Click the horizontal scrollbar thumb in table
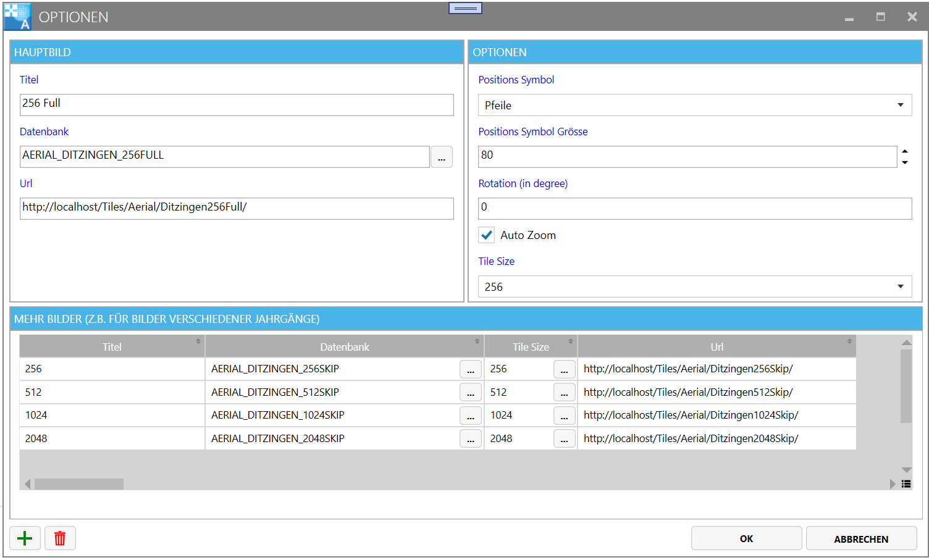Screen dimensions: 929x560 78,484
